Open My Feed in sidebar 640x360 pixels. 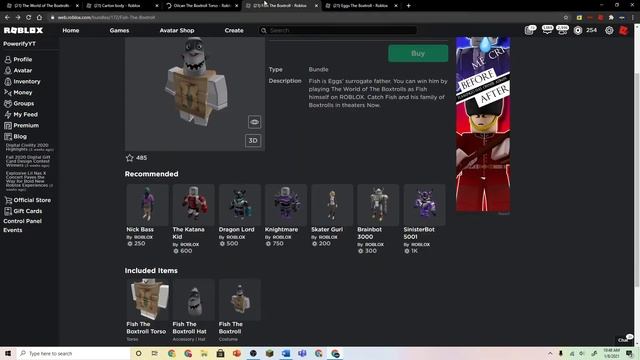21,115
